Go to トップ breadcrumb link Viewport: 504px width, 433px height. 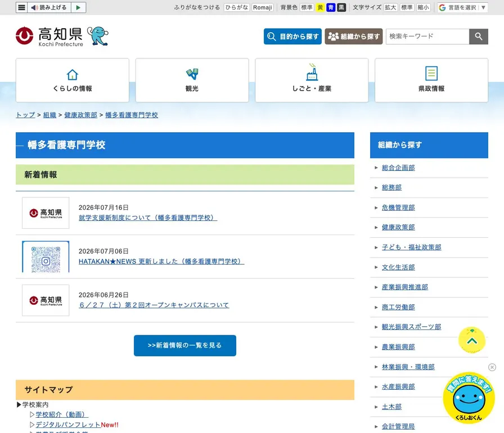click(25, 115)
